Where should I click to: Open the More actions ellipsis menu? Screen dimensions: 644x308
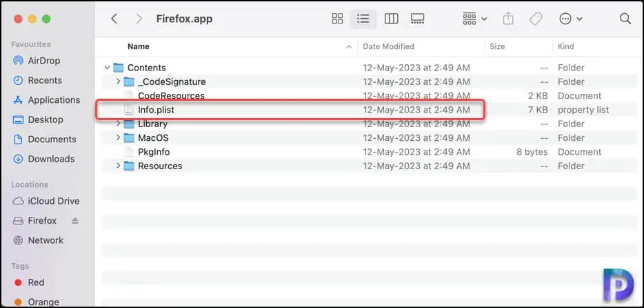(x=570, y=19)
